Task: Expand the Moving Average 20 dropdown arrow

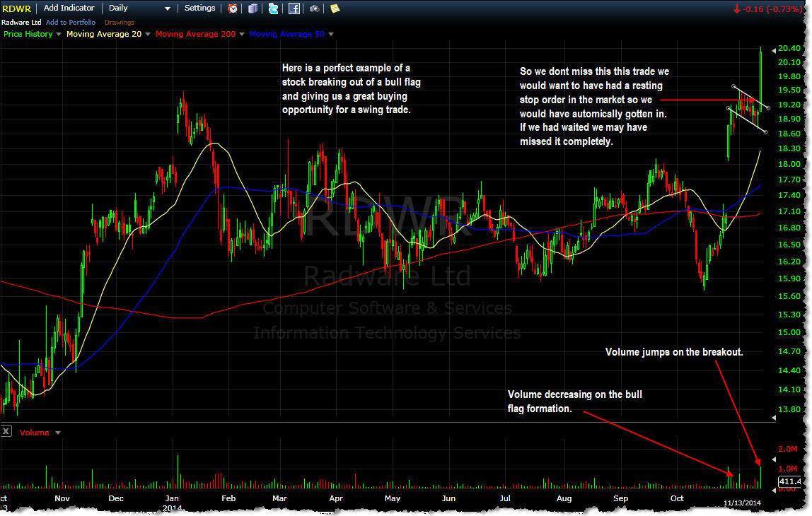Action: pyautogui.click(x=148, y=34)
